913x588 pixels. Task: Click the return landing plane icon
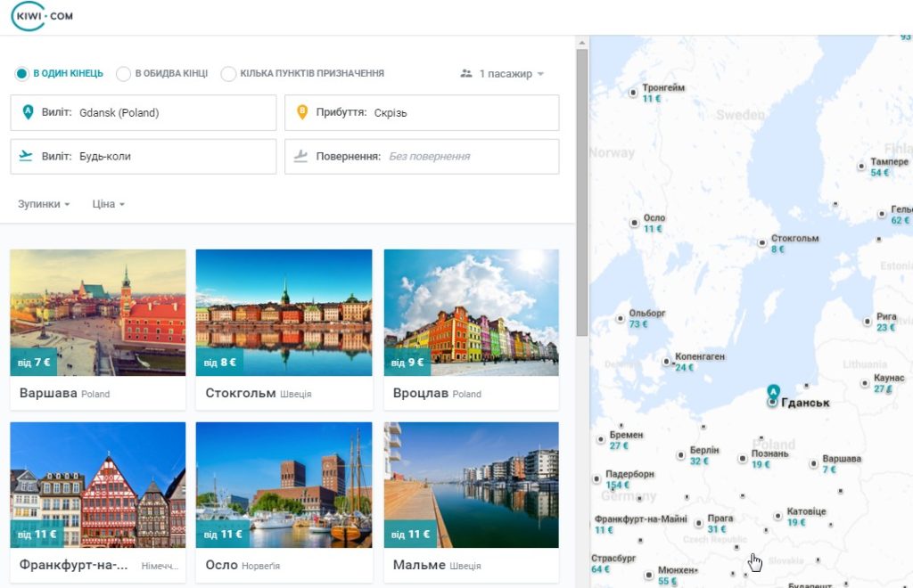300,156
